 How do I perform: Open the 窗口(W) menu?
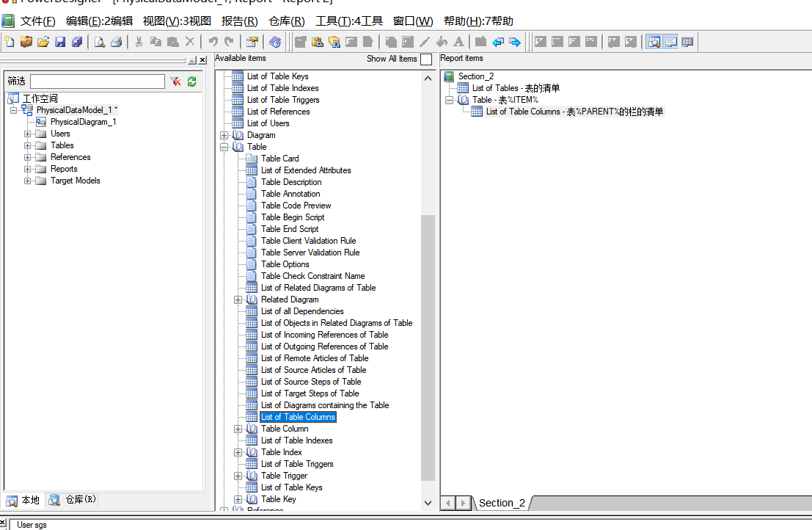tap(413, 21)
